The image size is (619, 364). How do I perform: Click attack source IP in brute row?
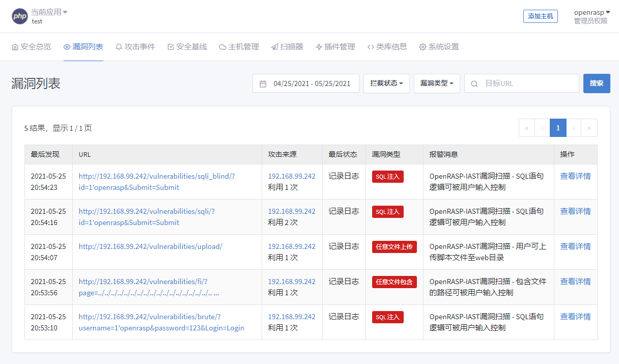[292, 317]
